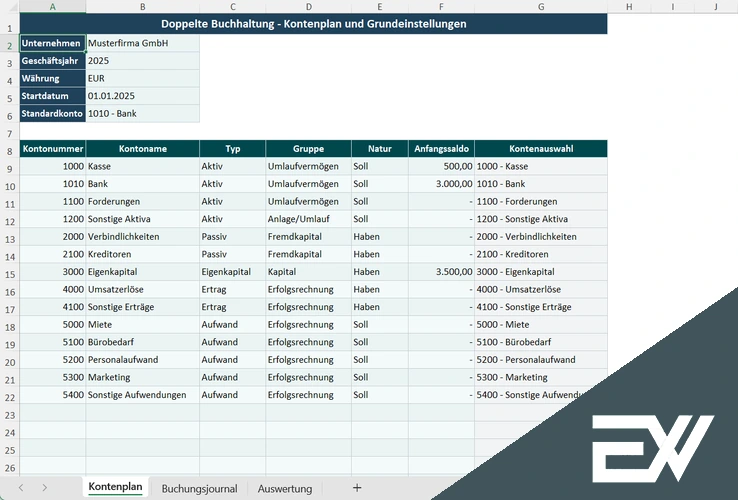Switch to the Buchungsjournal sheet tab
Viewport: 738px width, 500px height.
pyautogui.click(x=200, y=488)
